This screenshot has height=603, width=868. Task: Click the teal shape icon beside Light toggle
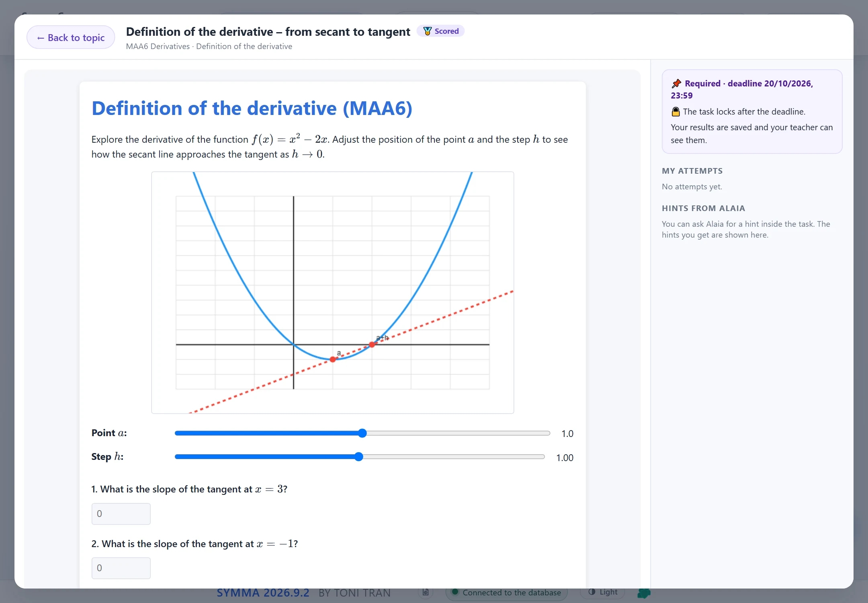644,593
